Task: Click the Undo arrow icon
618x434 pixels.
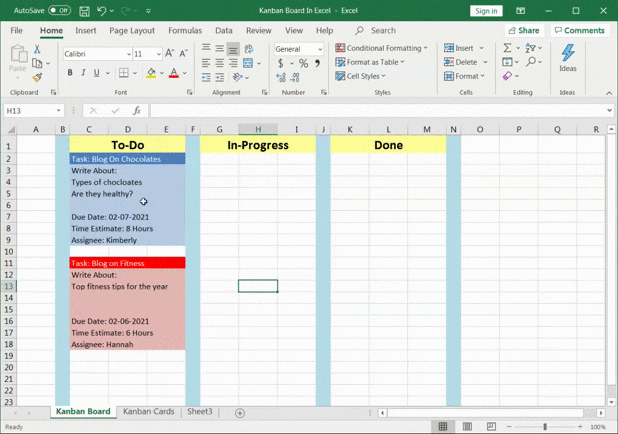Action: (x=103, y=11)
